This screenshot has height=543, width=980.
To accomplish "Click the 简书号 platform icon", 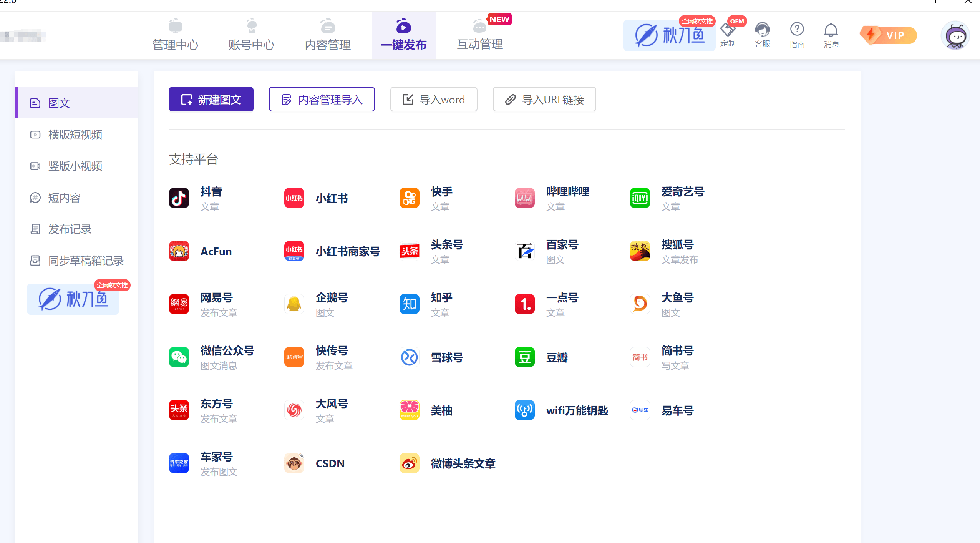I will click(640, 357).
